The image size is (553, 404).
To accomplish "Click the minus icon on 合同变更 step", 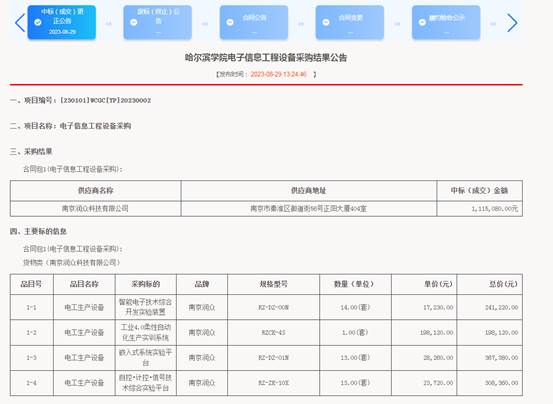I will (326, 22).
